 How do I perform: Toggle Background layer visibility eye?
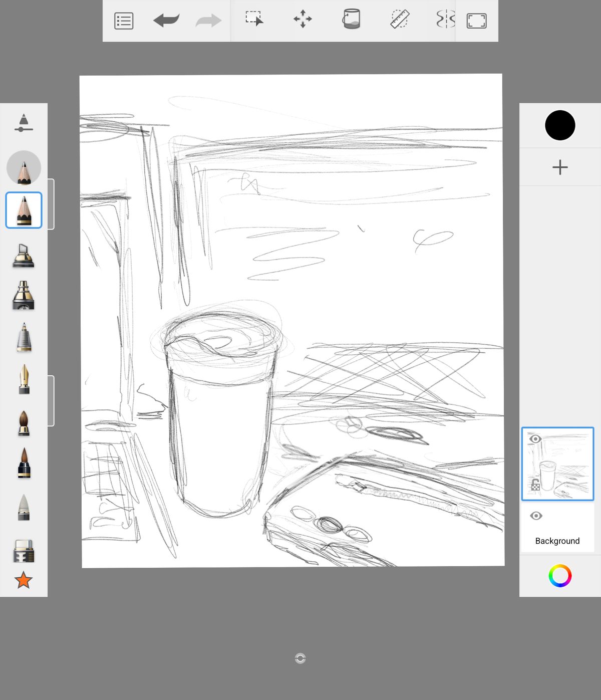click(x=536, y=516)
